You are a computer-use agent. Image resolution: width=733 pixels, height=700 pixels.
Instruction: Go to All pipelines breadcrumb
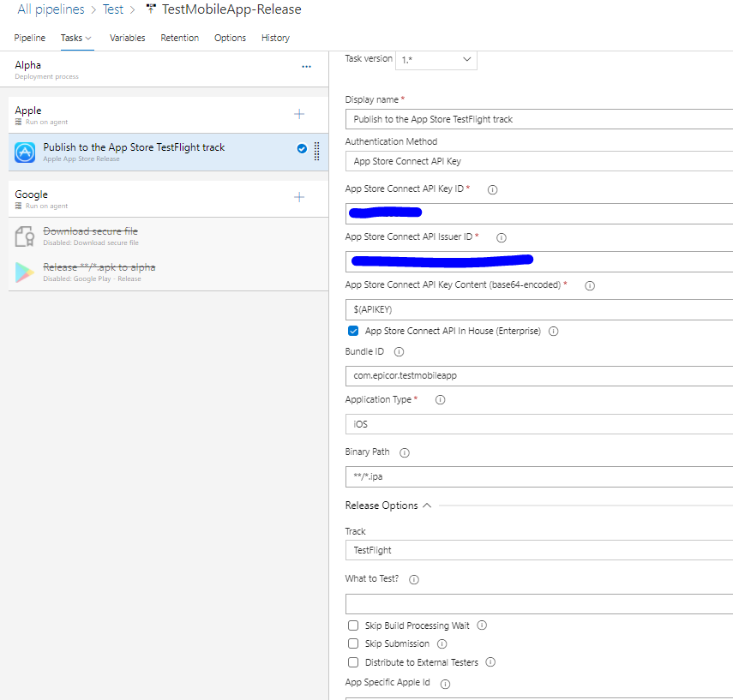tap(51, 9)
